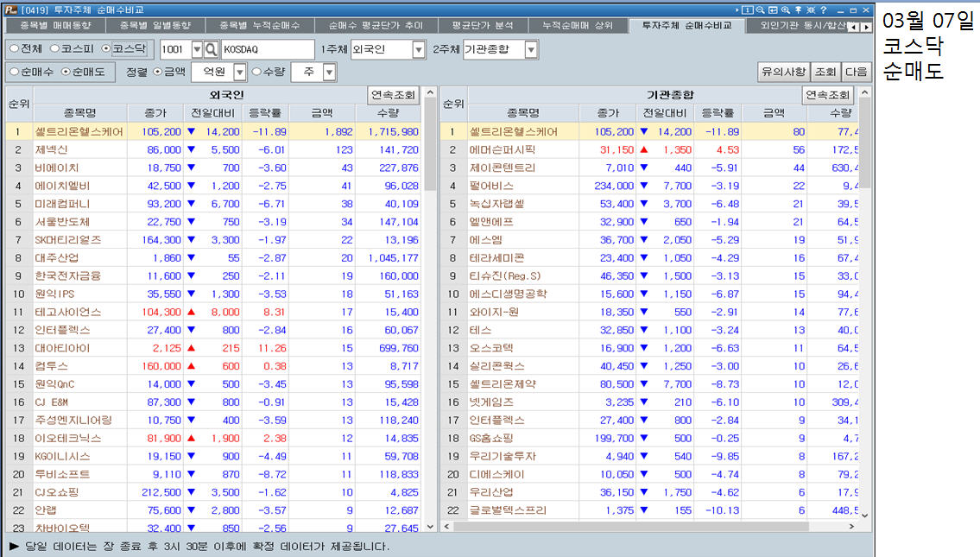Open the 2주체 기관종합 dropdown
The width and height of the screenshot is (980, 557).
click(x=530, y=50)
